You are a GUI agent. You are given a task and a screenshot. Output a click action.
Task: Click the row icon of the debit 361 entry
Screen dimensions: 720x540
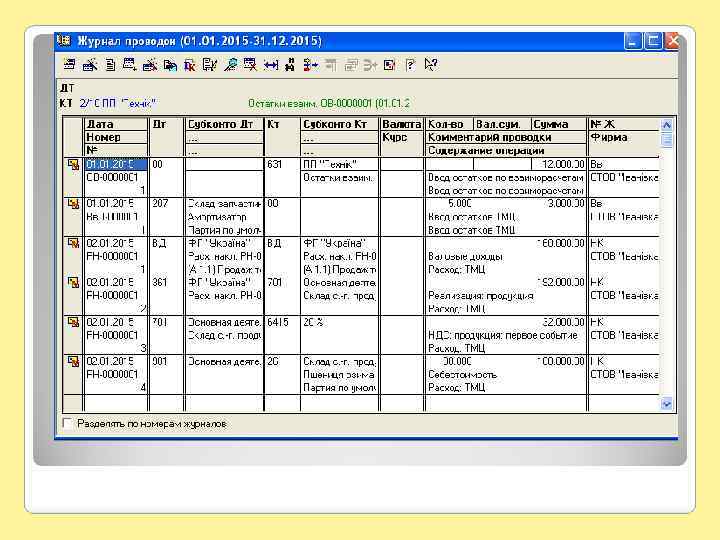coord(73,282)
